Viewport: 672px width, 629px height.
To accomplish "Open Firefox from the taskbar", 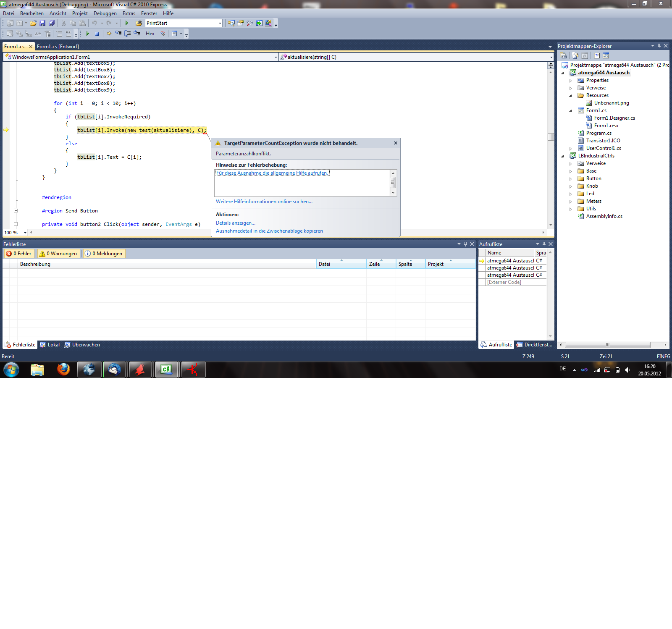I will 63,370.
